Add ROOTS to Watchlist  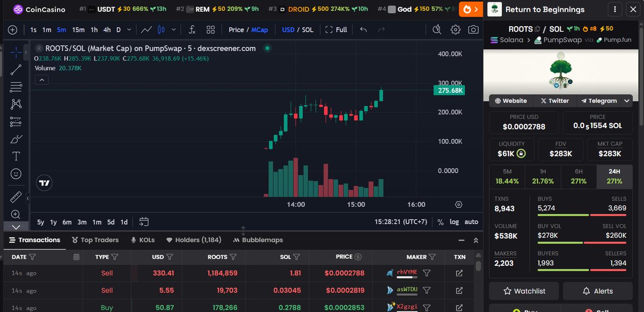tap(524, 291)
